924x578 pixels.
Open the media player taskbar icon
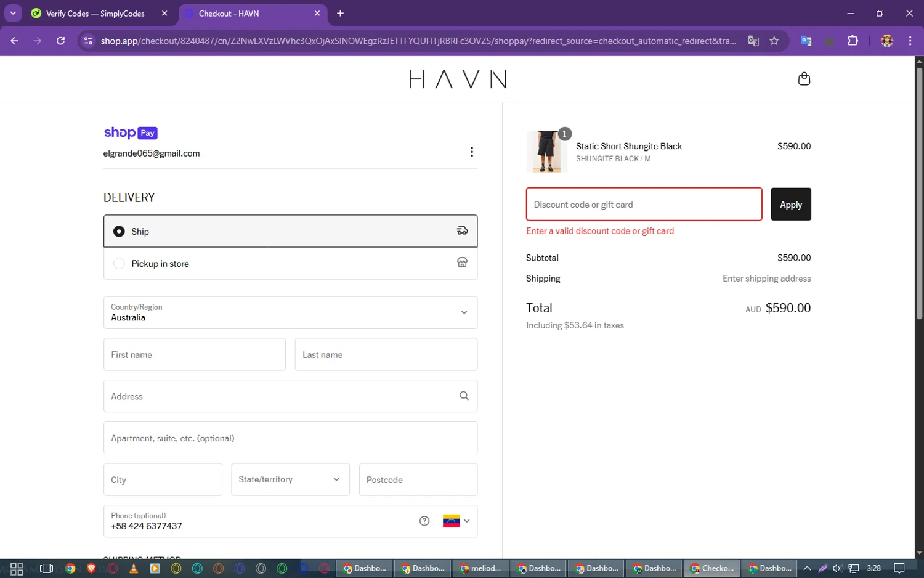[155, 568]
